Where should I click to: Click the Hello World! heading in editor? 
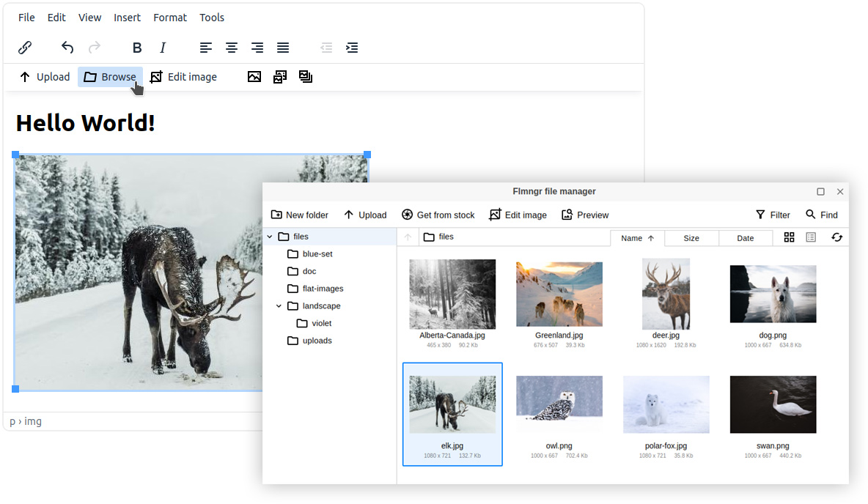pyautogui.click(x=85, y=123)
